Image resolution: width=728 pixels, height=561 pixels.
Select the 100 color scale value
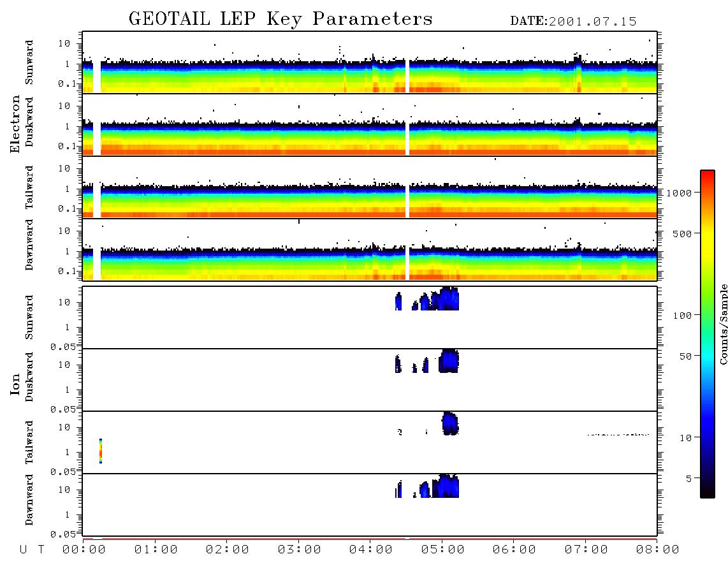[683, 316]
